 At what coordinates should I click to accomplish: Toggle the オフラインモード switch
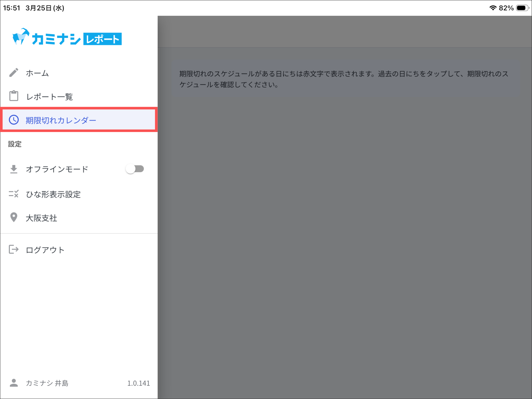pos(135,169)
